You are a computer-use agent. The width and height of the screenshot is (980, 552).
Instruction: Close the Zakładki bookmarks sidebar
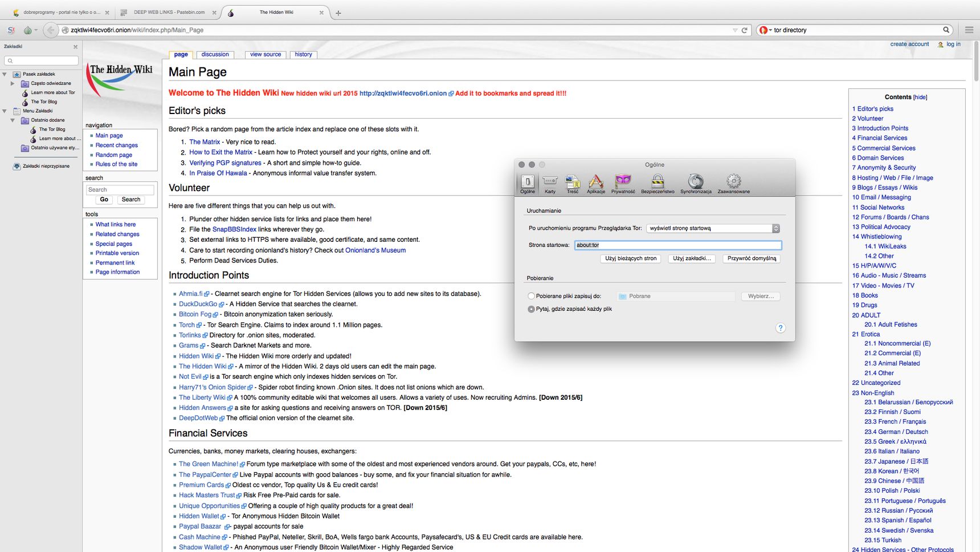tap(75, 47)
